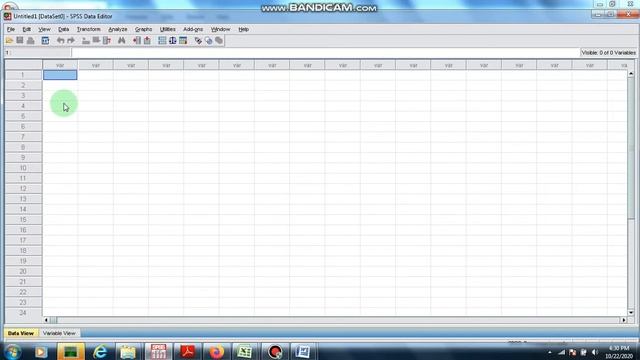Select row header 10

coord(23,168)
